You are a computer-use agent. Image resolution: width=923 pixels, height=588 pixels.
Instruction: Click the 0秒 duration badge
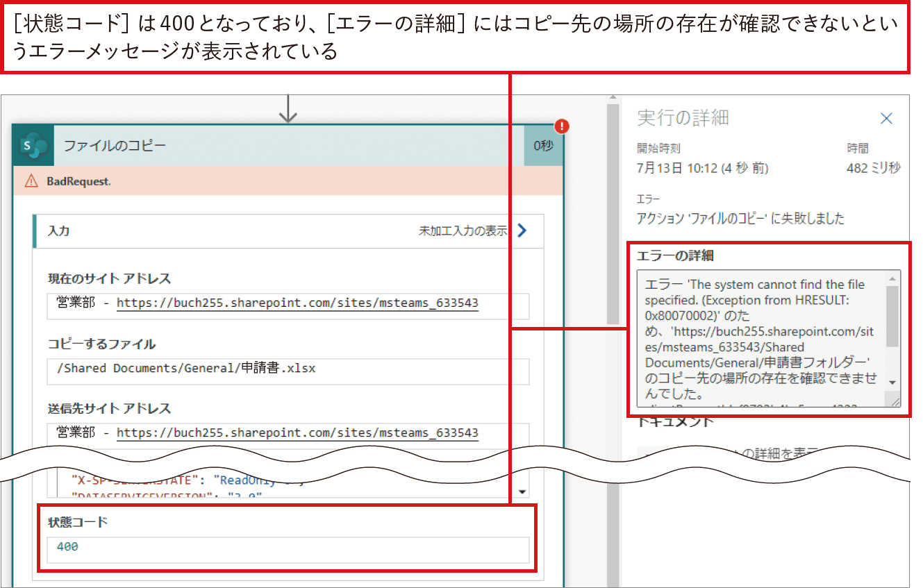point(543,146)
